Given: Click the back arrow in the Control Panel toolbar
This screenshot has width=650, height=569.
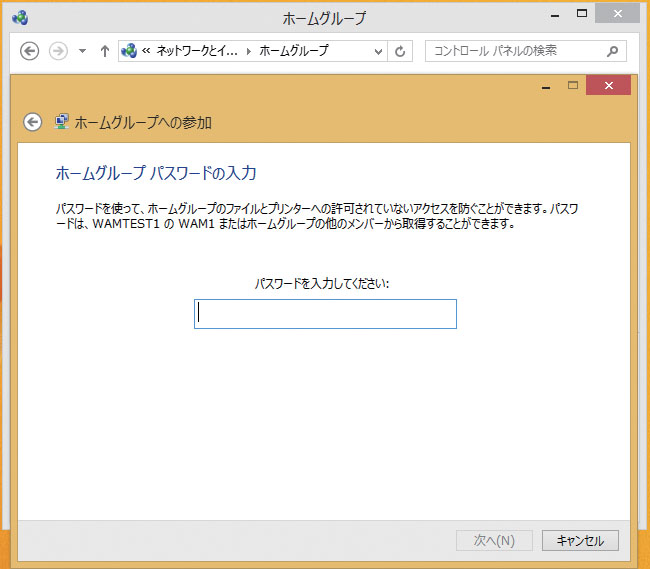Looking at the screenshot, I should (29, 51).
